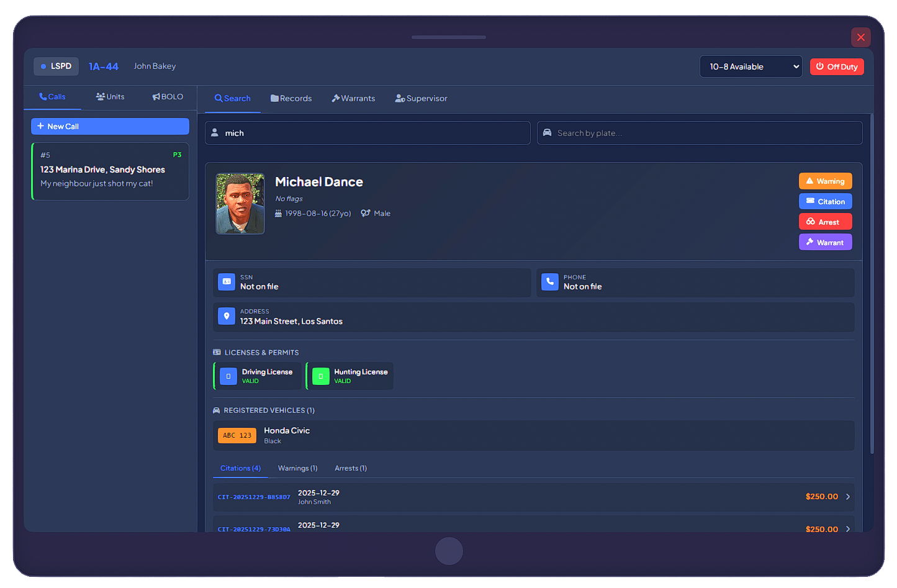Click the Hunting License VALID card
Viewport: 897px width, 588px height.
[349, 376]
